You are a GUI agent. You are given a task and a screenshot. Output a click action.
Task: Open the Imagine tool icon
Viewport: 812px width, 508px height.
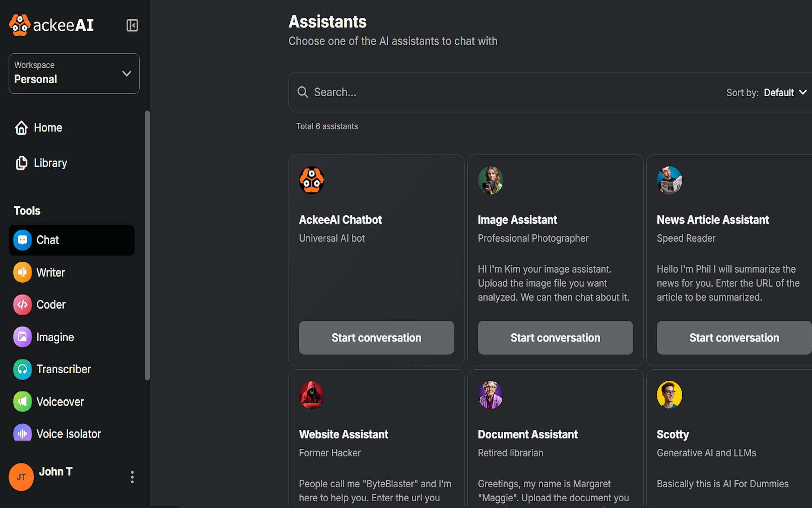coord(22,337)
